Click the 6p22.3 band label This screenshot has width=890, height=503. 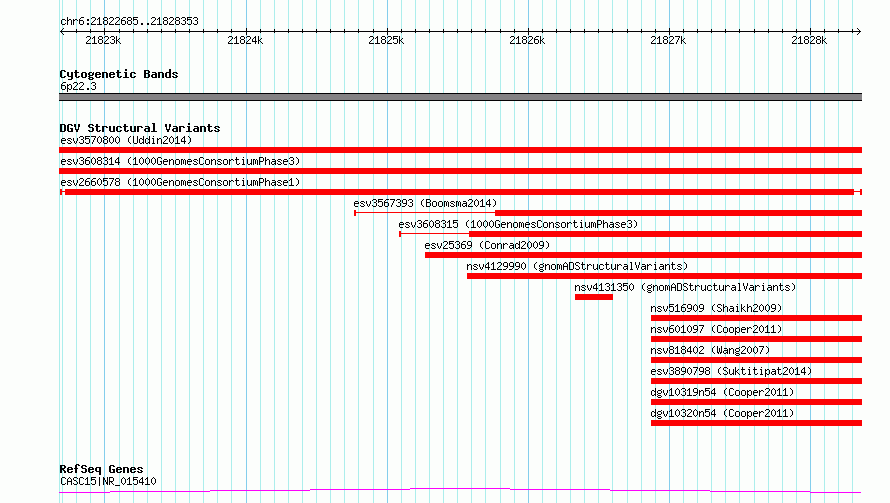[x=78, y=86]
